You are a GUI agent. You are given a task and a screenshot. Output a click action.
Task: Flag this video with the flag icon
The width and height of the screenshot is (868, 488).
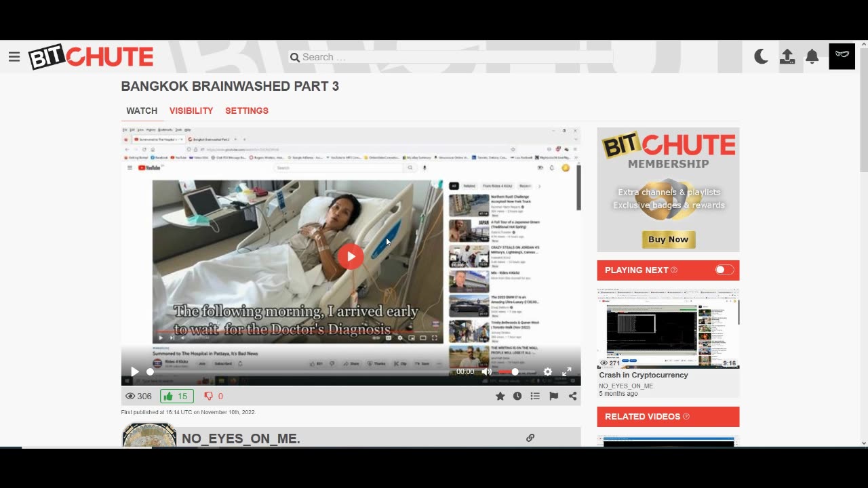click(554, 396)
